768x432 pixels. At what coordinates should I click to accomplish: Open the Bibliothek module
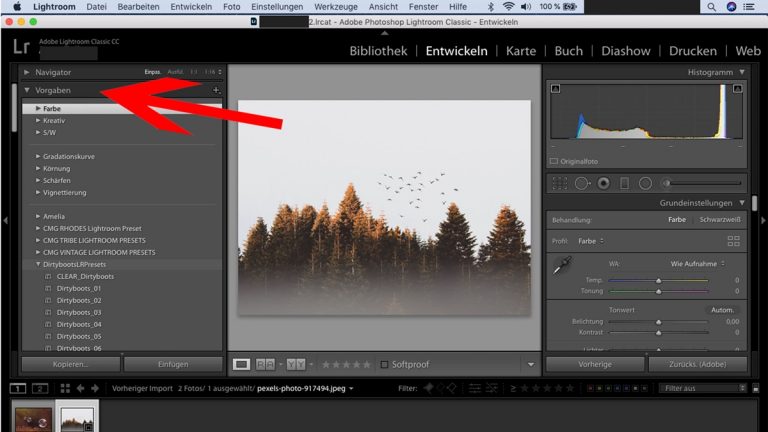(378, 51)
